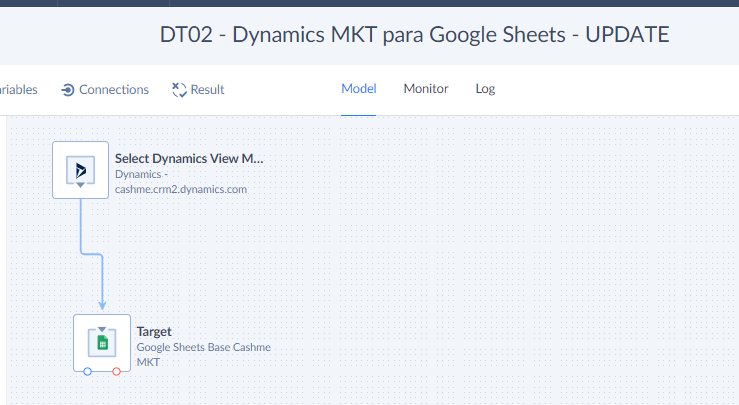
Task: Open the Monitor tab
Action: 426,89
